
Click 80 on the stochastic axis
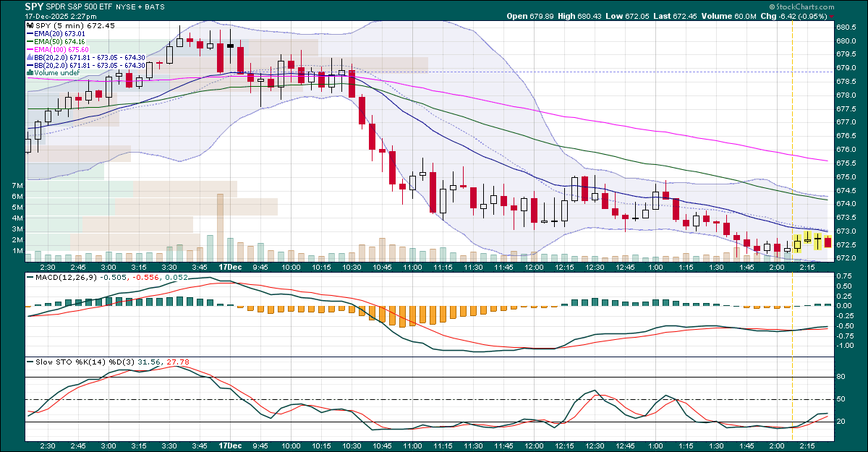[x=841, y=377]
